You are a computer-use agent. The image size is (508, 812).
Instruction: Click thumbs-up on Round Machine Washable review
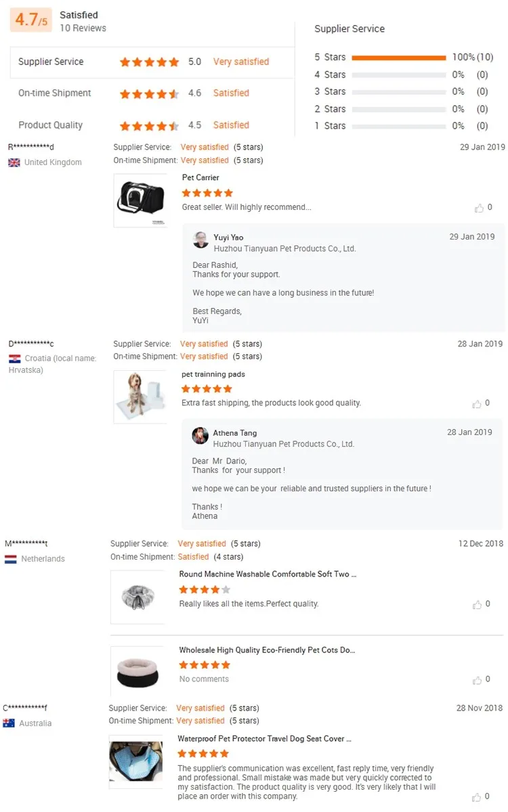click(478, 604)
